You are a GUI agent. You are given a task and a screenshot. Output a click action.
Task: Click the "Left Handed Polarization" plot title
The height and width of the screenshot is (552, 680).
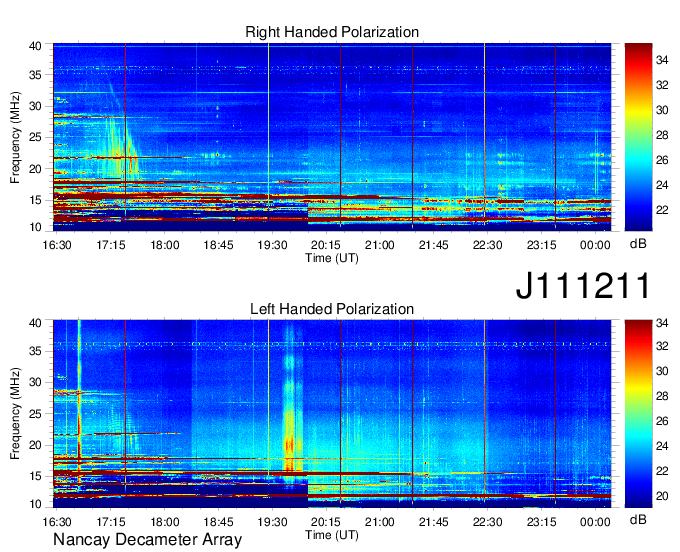coord(332,309)
